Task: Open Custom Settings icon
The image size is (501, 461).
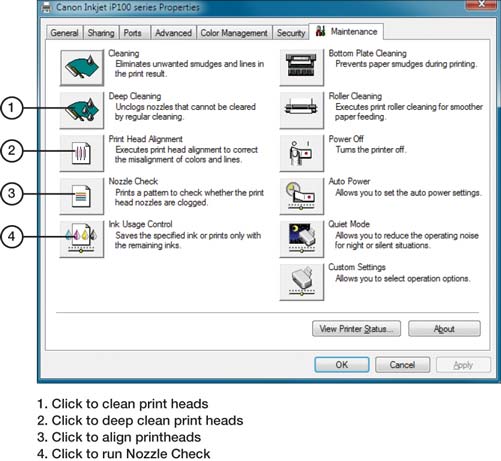Action: (x=301, y=282)
